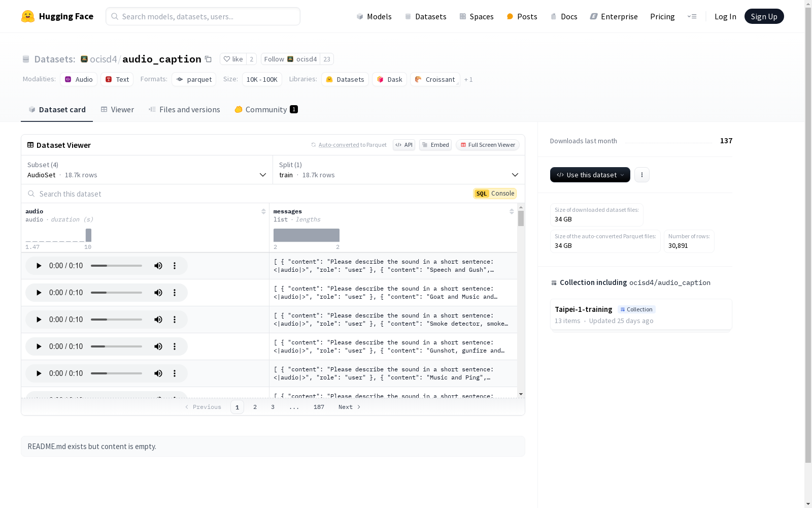Image resolution: width=812 pixels, height=508 pixels.
Task: Mute audio in the Music and Ping row
Action: coord(158,373)
